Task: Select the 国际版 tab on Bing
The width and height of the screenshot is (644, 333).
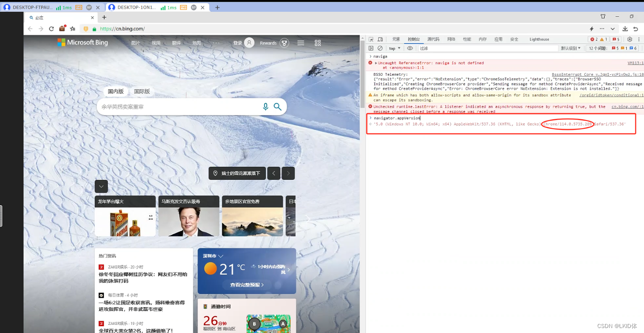Action: tap(142, 91)
